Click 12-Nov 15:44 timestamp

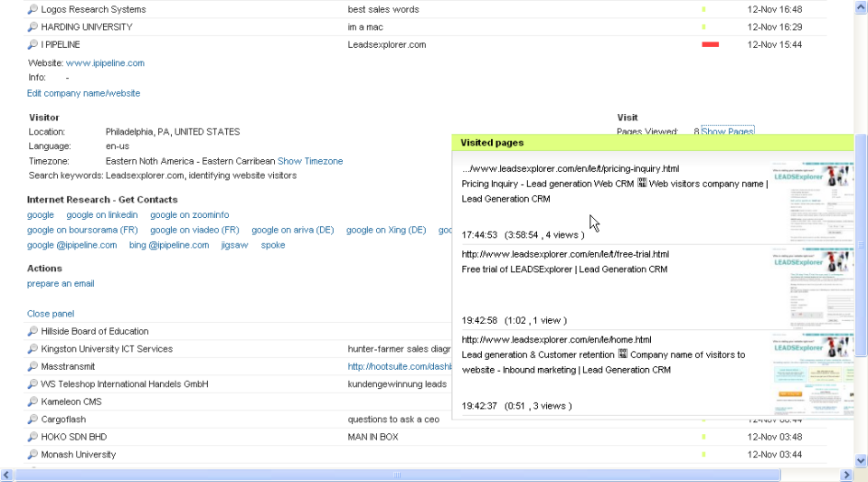coord(775,45)
